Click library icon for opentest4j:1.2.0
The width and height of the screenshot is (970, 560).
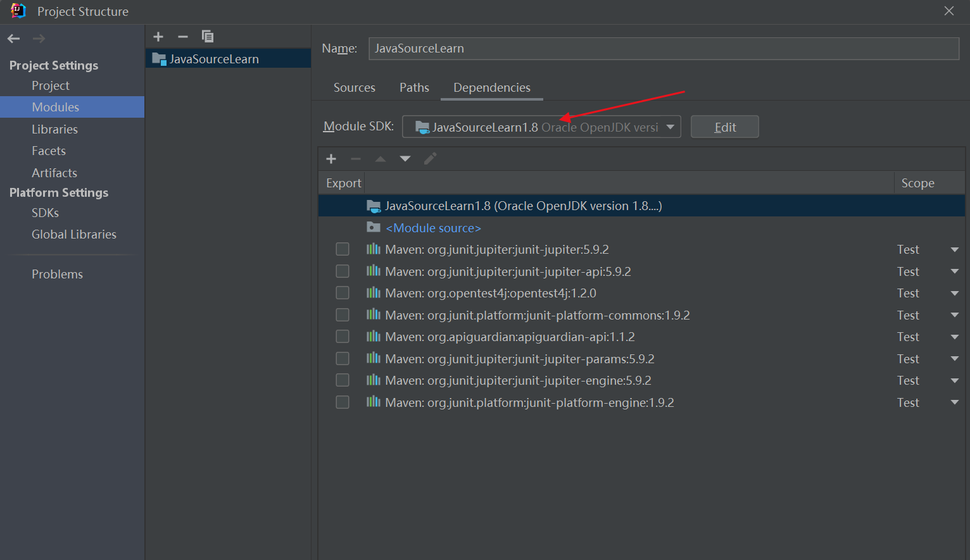click(x=374, y=292)
